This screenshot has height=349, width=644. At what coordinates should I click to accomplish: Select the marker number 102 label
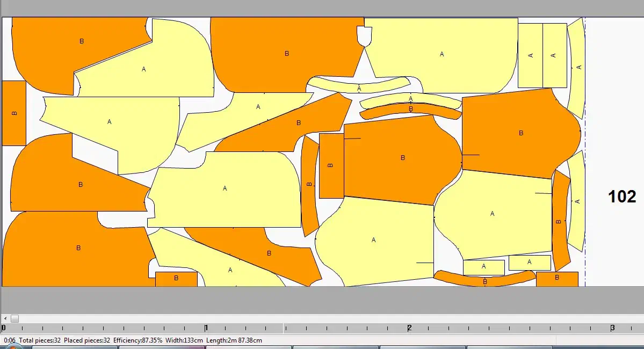tap(621, 197)
